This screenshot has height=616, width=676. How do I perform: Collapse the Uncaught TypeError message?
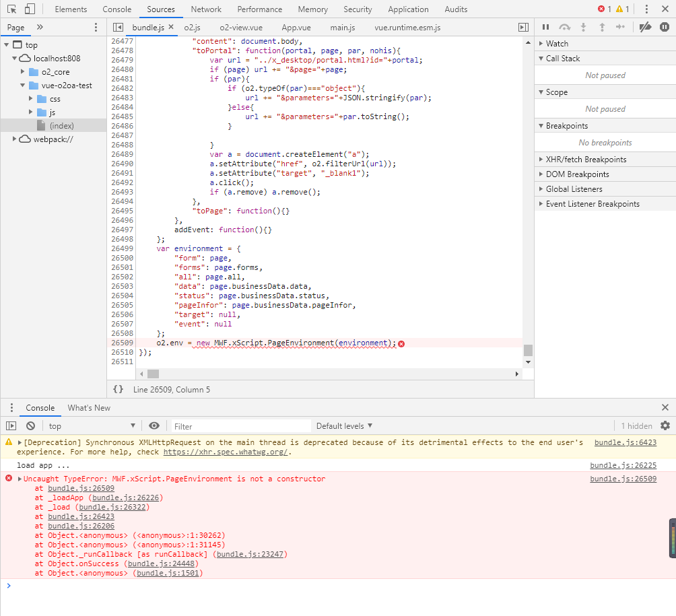coord(20,479)
